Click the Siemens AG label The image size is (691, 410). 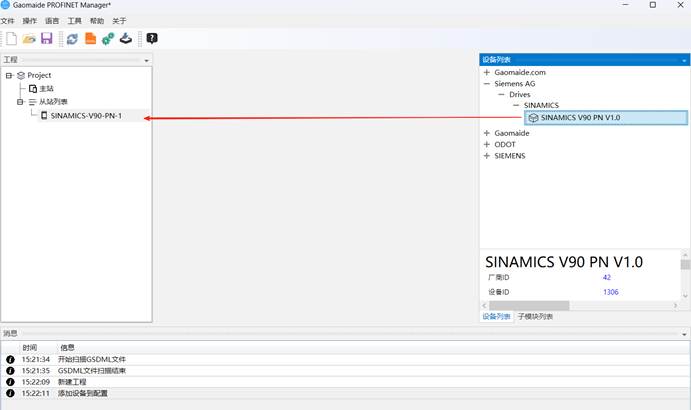click(515, 84)
